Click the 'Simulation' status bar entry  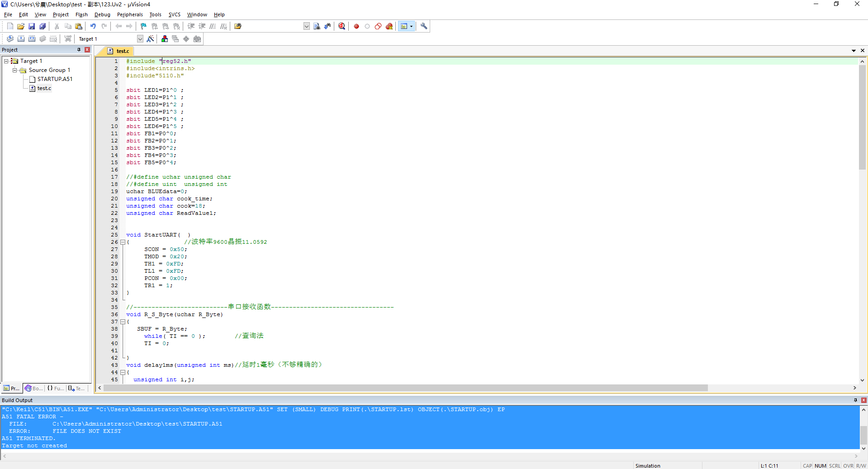click(x=648, y=466)
